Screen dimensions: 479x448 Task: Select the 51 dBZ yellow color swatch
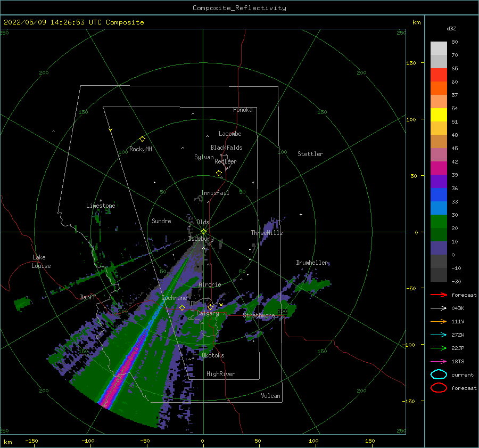tap(439, 115)
